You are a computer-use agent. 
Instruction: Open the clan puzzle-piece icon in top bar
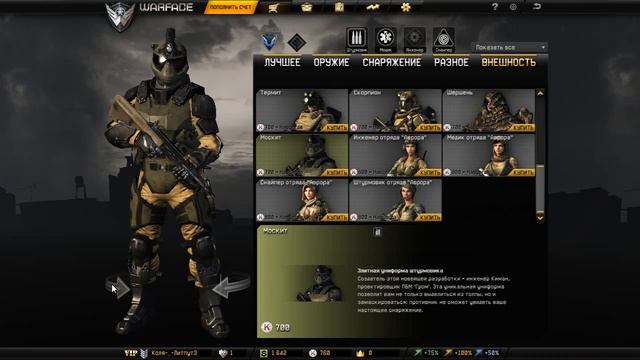click(x=406, y=7)
